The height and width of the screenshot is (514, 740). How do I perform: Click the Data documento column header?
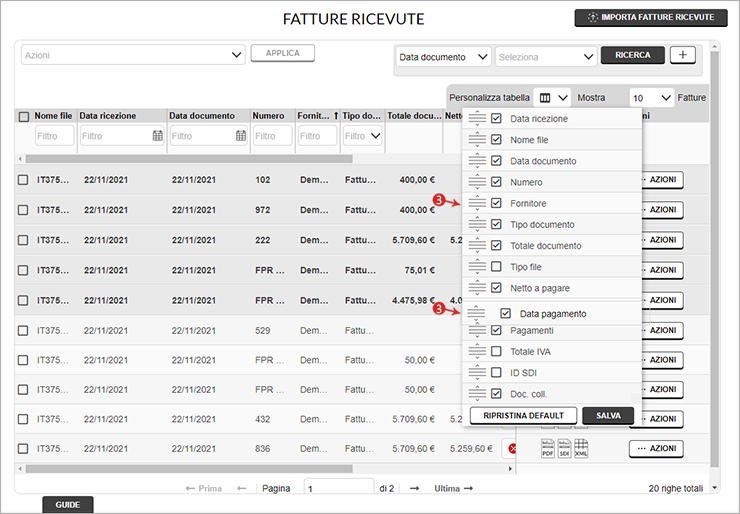coord(202,116)
